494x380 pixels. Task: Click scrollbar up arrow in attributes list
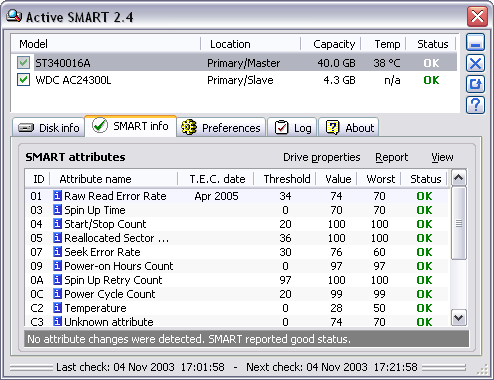coord(459,178)
